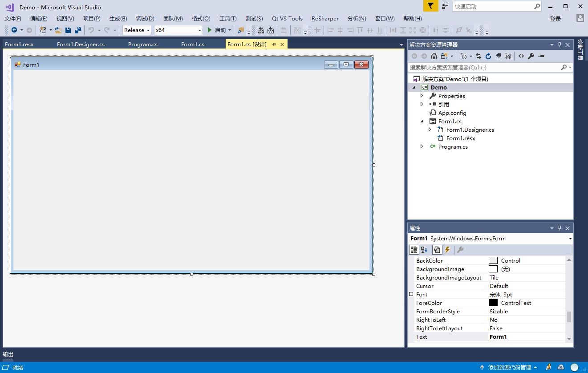Click the notifications flag icon

pyautogui.click(x=430, y=6)
